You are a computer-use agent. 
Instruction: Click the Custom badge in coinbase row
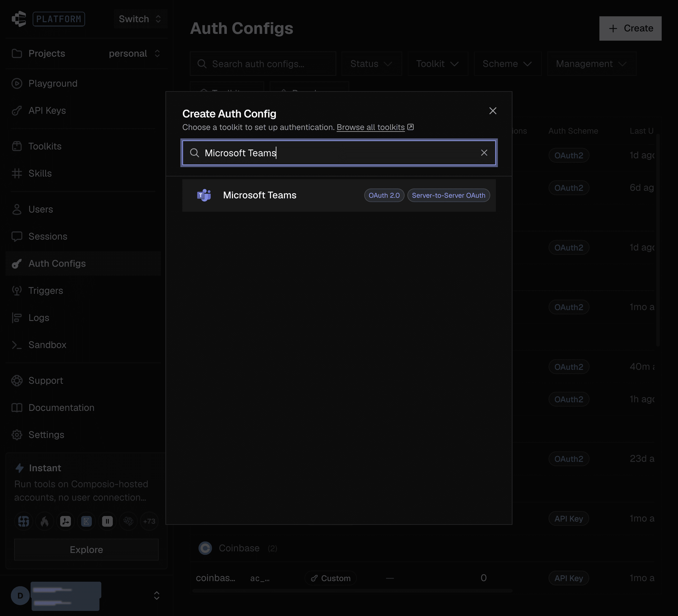(331, 578)
